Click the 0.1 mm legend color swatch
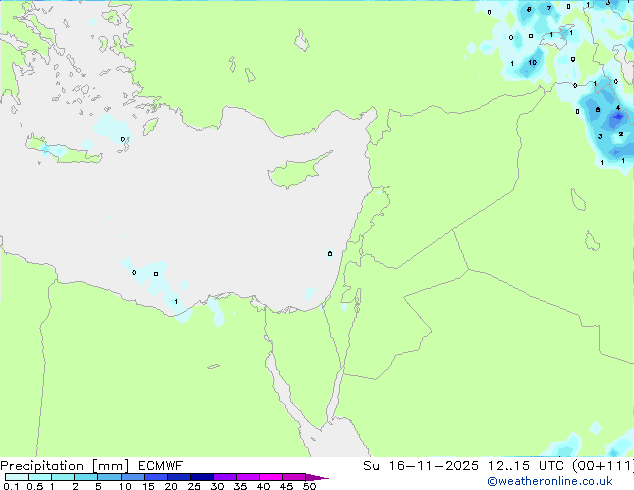This screenshot has width=634, height=490. pyautogui.click(x=17, y=477)
